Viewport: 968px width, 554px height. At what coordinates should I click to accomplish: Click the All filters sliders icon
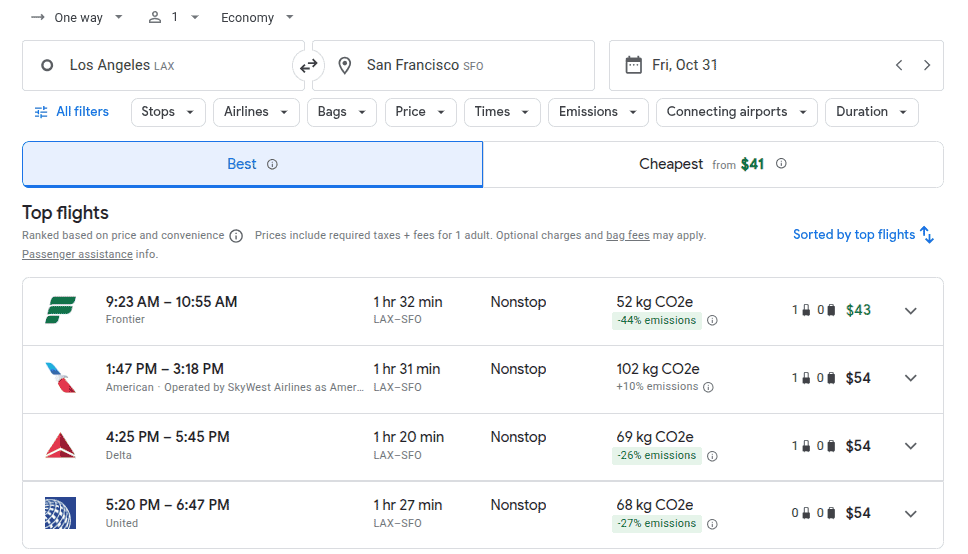pos(41,112)
